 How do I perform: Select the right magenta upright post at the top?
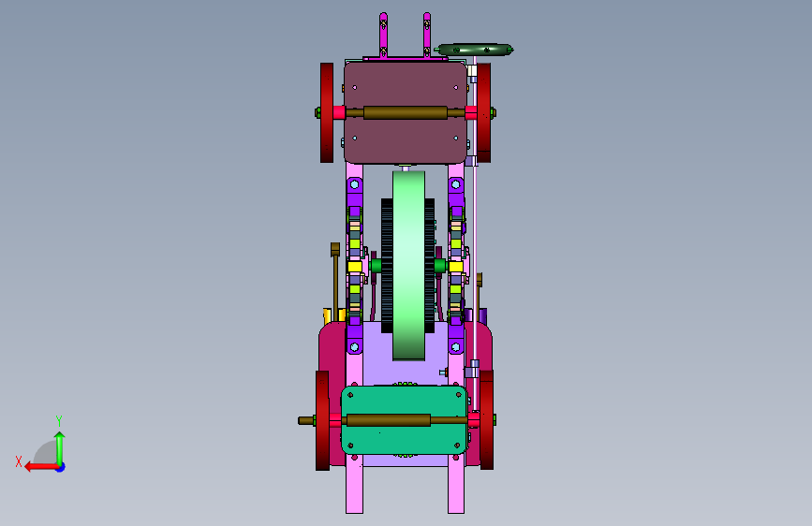(427, 35)
